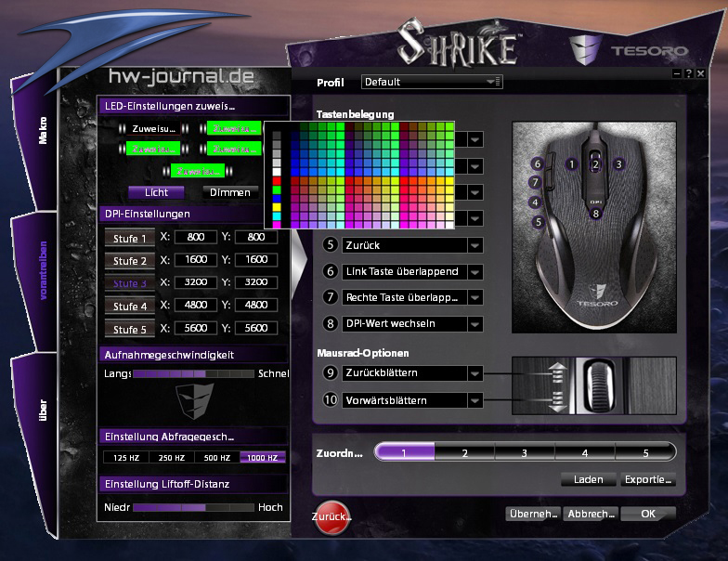Click the Dimmen button
Image resolution: width=728 pixels, height=561 pixels.
[x=230, y=192]
